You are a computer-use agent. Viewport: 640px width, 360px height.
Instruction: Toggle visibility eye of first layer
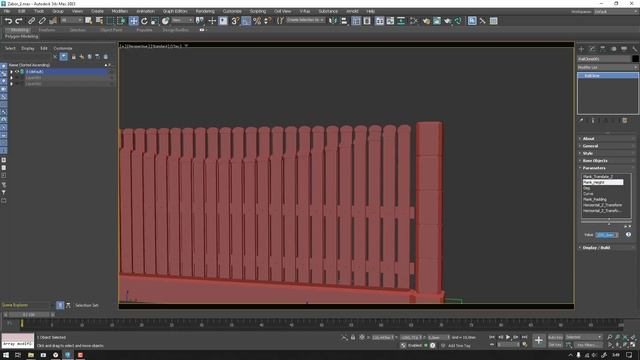17,72
